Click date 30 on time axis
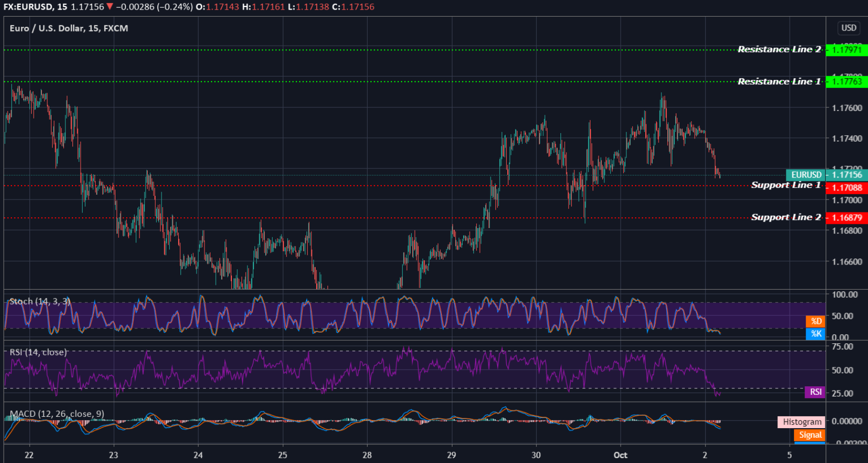Viewport: 868px width, 463px height. click(536, 455)
